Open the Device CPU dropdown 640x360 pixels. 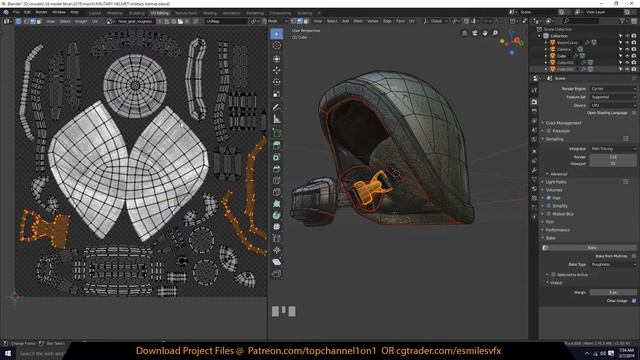[x=613, y=105]
